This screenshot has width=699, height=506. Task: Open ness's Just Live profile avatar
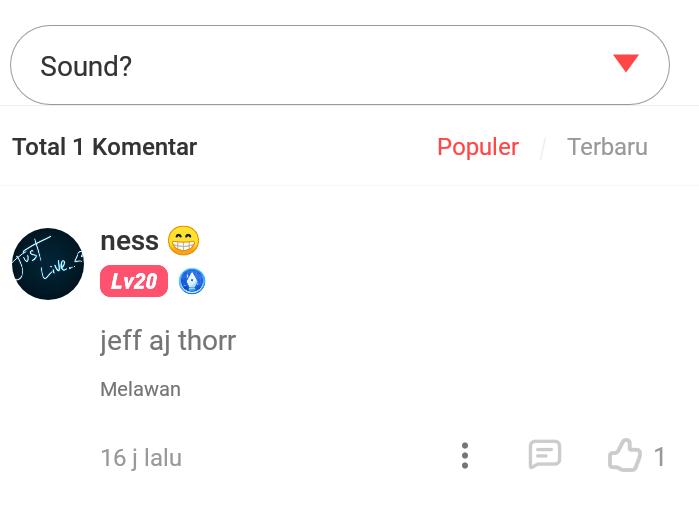(48, 264)
